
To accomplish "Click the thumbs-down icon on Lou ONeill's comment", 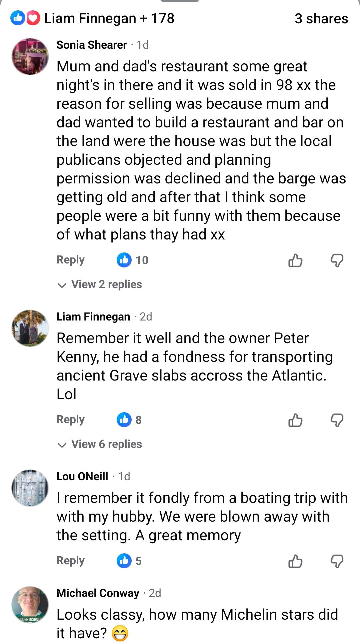I will click(338, 561).
